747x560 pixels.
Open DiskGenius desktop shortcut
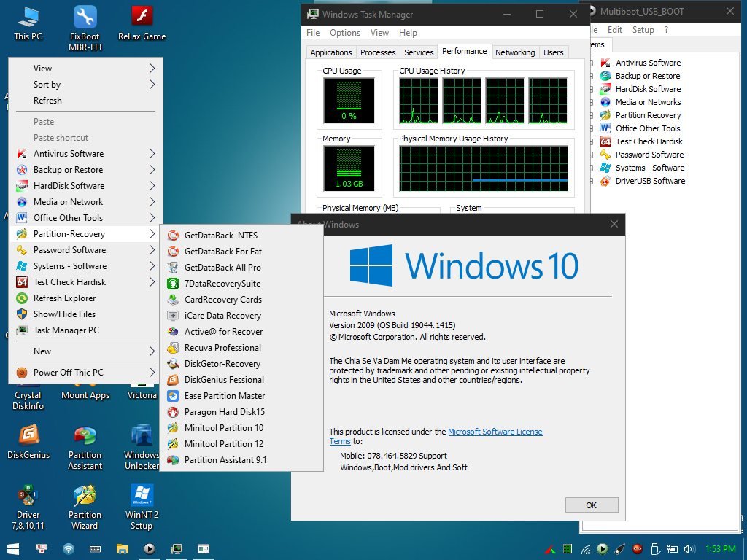point(28,442)
